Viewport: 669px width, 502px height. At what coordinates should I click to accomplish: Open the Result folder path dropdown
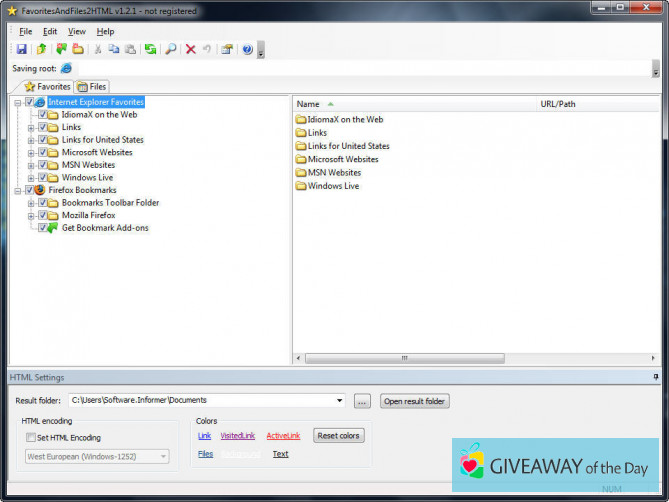341,401
